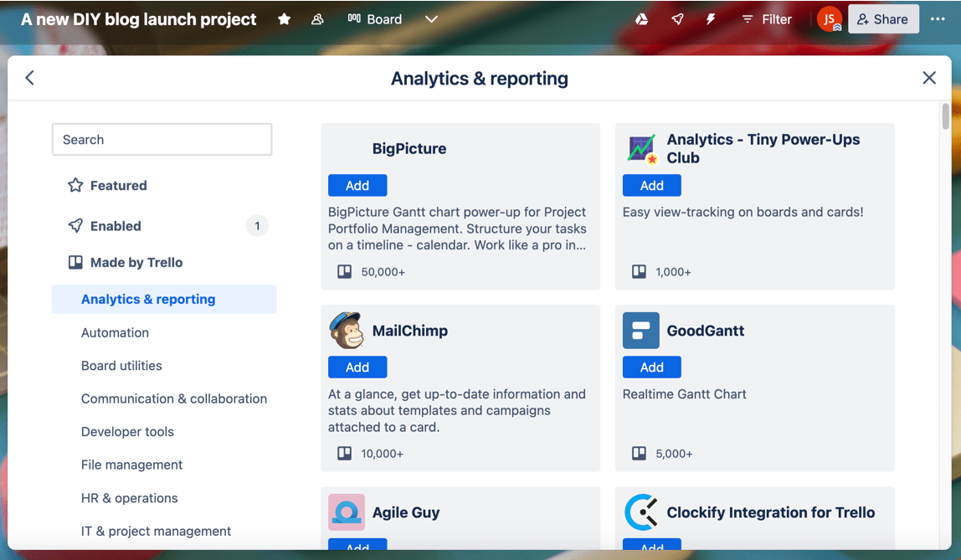The image size is (961, 560).
Task: Click the Analytics & reporting dialog heading
Action: (x=480, y=79)
